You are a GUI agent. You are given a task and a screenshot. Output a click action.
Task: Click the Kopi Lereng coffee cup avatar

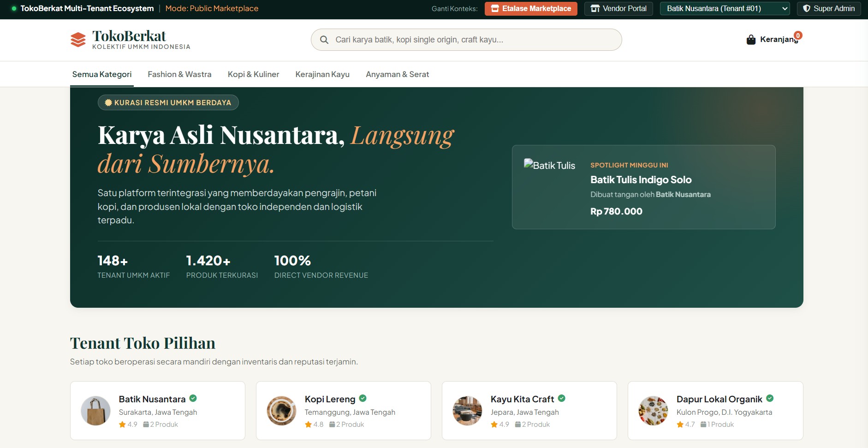click(281, 411)
